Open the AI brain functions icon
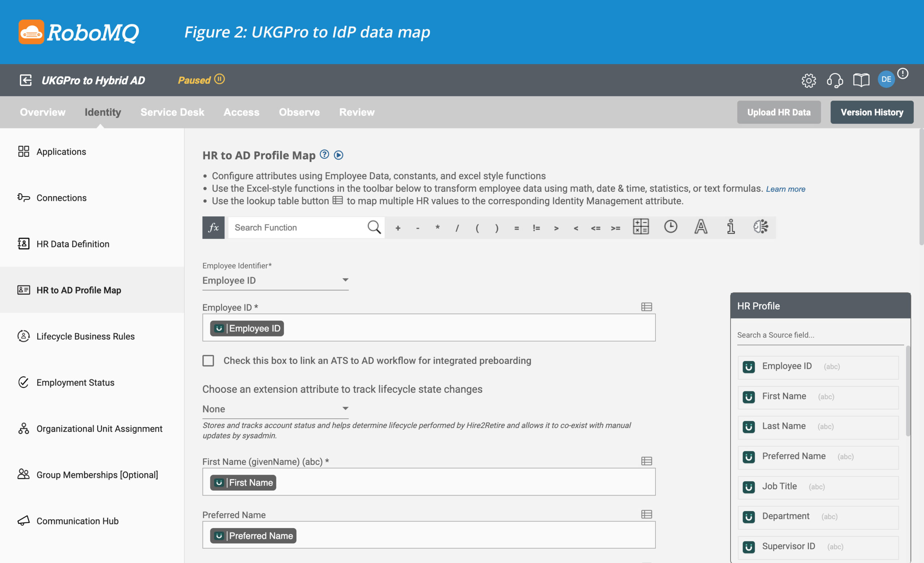The width and height of the screenshot is (924, 563). (761, 226)
